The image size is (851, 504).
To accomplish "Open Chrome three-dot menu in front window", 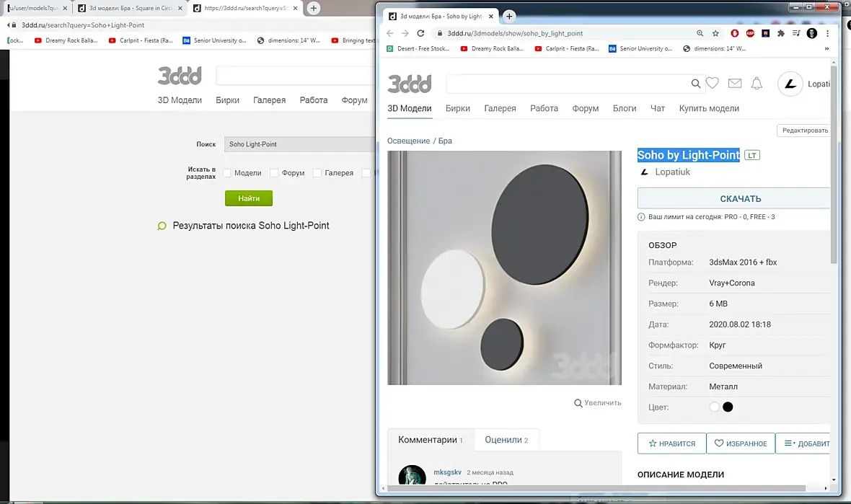I will tap(827, 33).
